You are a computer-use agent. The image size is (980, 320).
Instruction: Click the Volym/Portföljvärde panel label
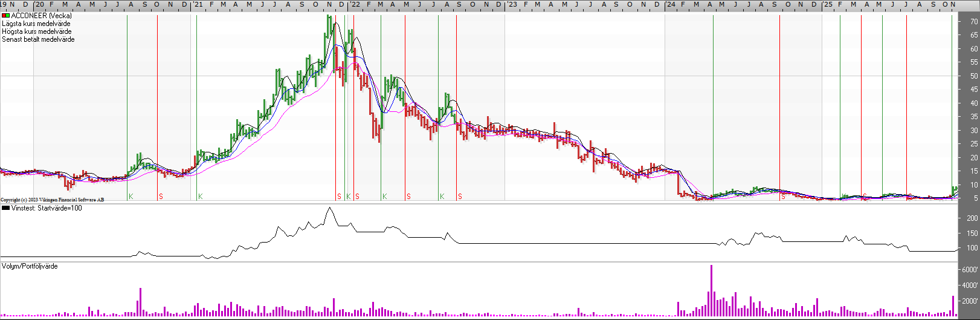click(30, 266)
